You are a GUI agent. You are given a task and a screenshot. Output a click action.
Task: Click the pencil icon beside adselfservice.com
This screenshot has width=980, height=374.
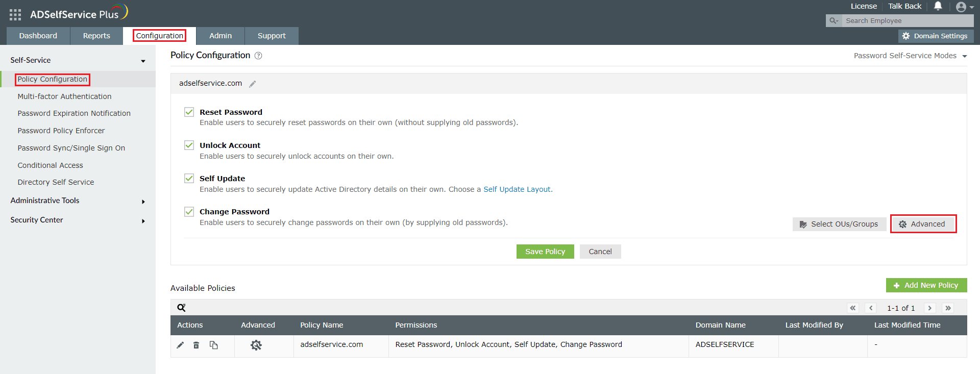click(253, 84)
